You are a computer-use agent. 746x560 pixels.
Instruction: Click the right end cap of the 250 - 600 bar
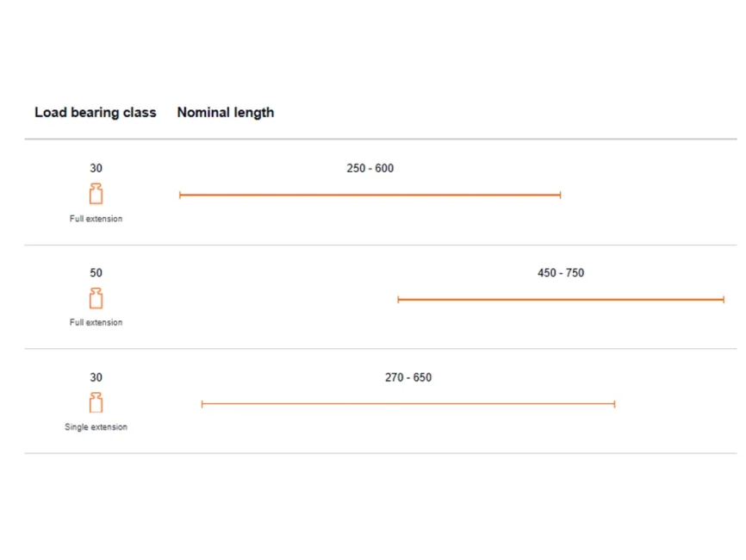(560, 195)
